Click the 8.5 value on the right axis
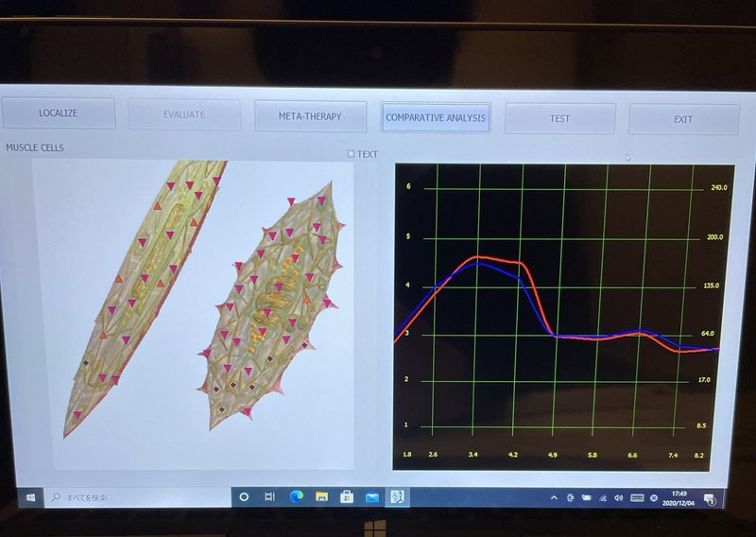This screenshot has height=537, width=756. coord(701,426)
